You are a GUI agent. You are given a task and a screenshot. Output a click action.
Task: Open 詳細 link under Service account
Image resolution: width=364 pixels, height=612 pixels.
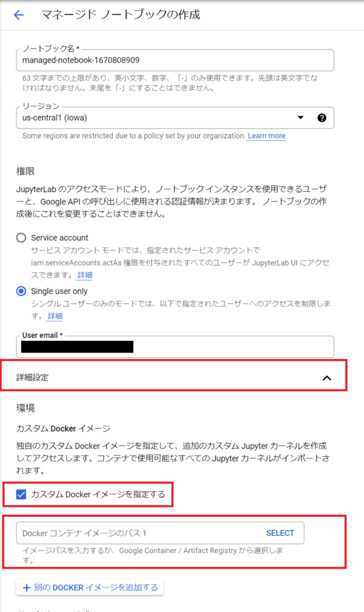85,275
